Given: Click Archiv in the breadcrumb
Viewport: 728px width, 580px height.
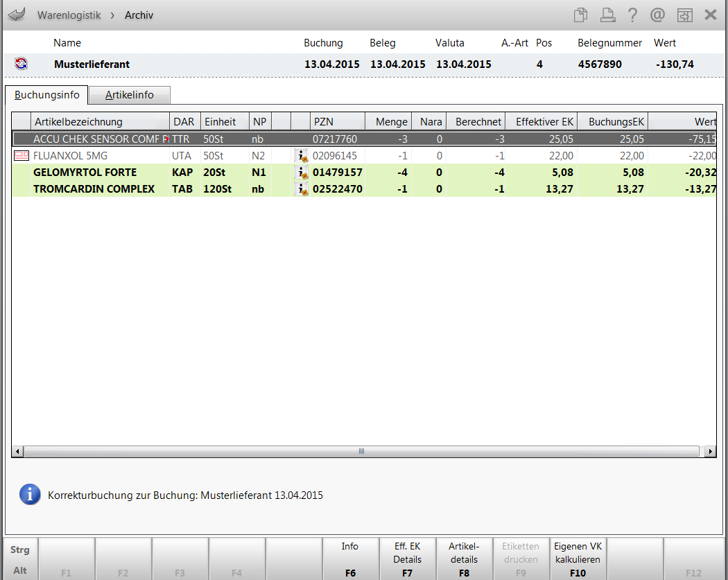Looking at the screenshot, I should 139,15.
